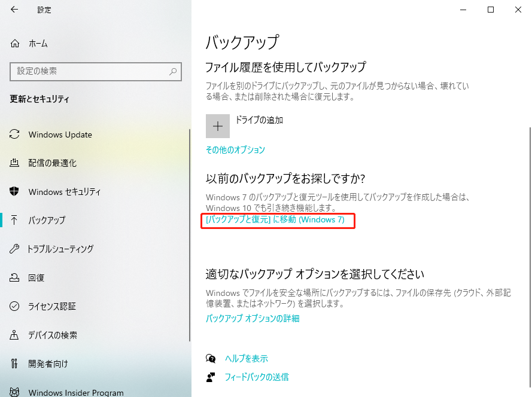Screen dimensions: 532x397
Task: Open その他のオプション link
Action: click(x=235, y=150)
